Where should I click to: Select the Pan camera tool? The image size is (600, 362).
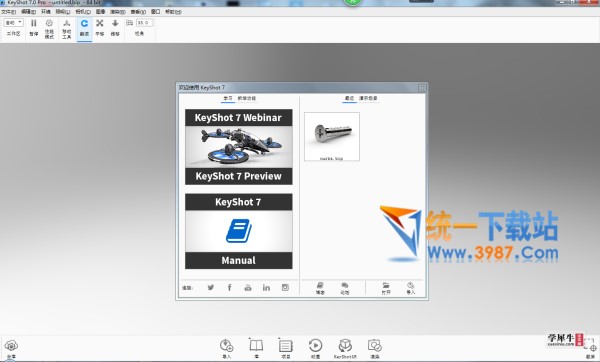click(x=99, y=28)
